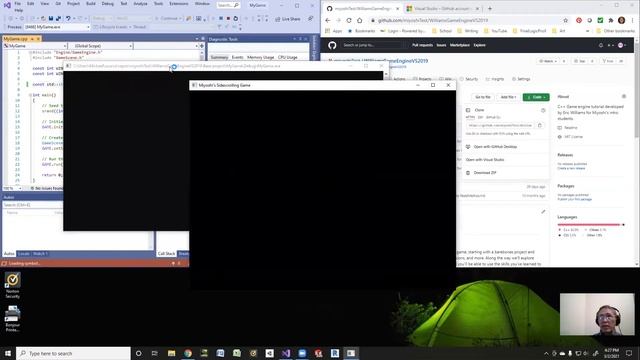The width and height of the screenshot is (640, 360).
Task: Click the About section gear icon
Action: click(624, 97)
